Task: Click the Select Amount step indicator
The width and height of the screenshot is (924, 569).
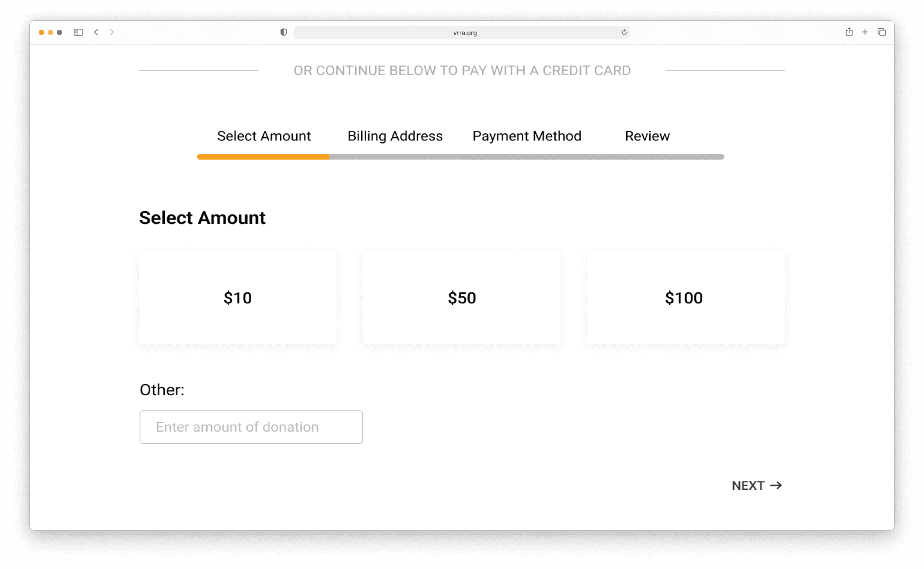Action: click(x=264, y=136)
